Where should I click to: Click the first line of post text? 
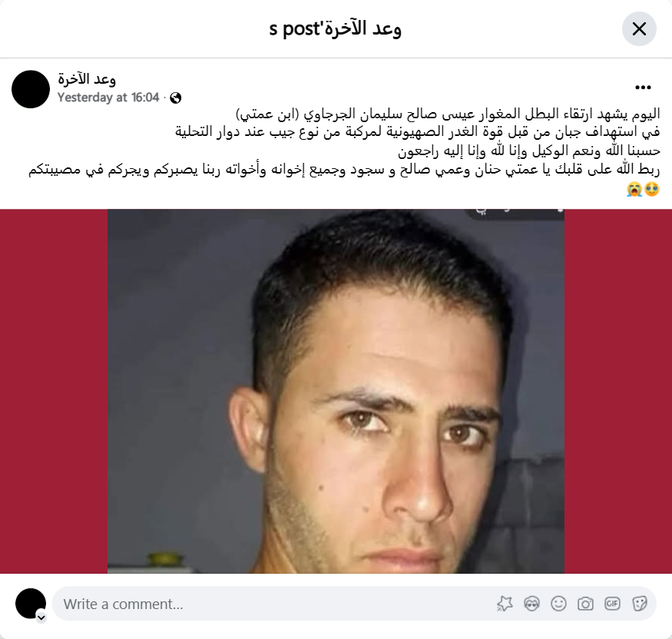(448, 114)
